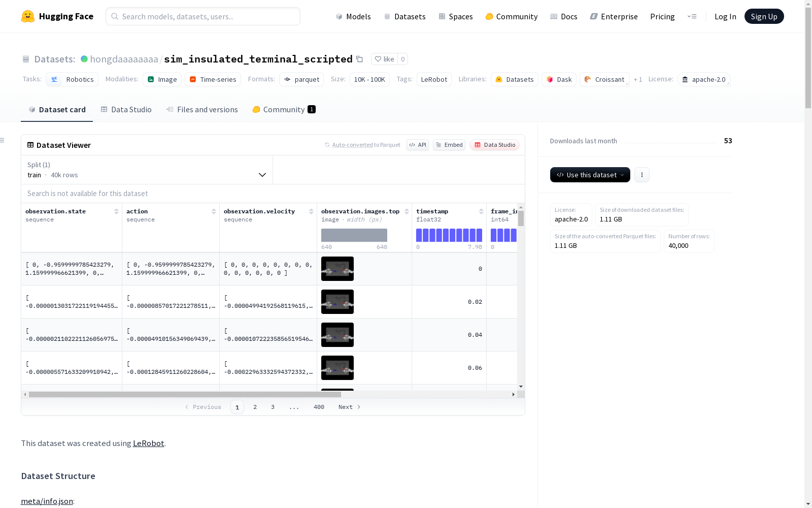
Task: Open the Dask library tag
Action: point(559,79)
